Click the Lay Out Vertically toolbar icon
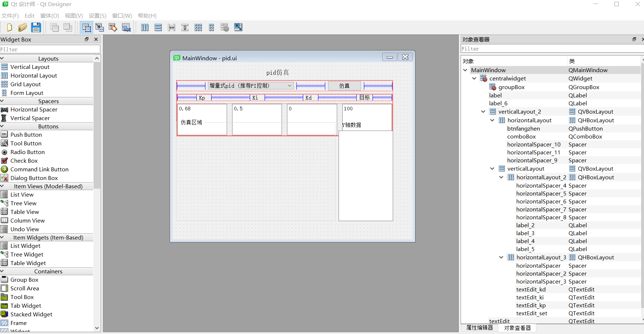 click(x=158, y=27)
